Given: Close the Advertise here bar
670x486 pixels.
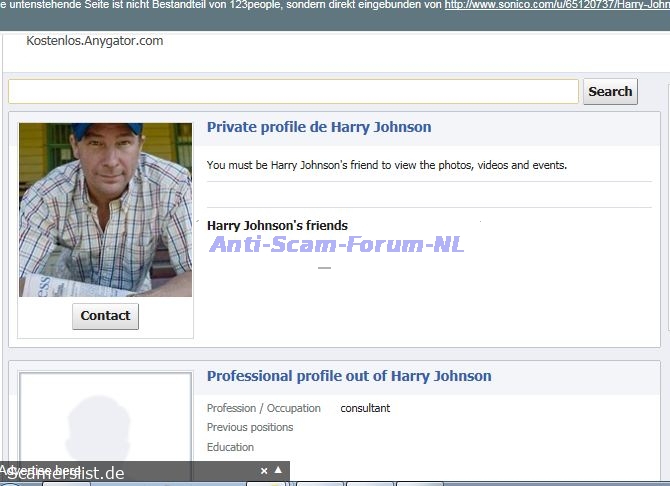Looking at the screenshot, I should (264, 470).
